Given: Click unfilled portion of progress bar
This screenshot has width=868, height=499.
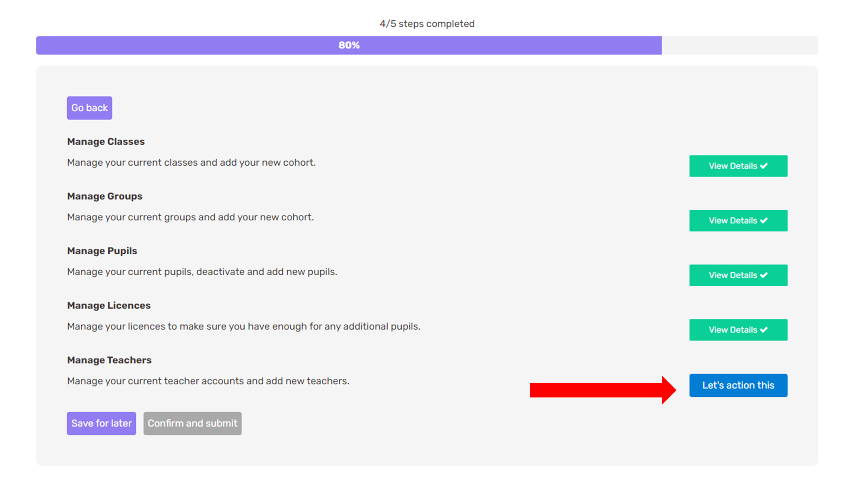Looking at the screenshot, I should point(740,45).
